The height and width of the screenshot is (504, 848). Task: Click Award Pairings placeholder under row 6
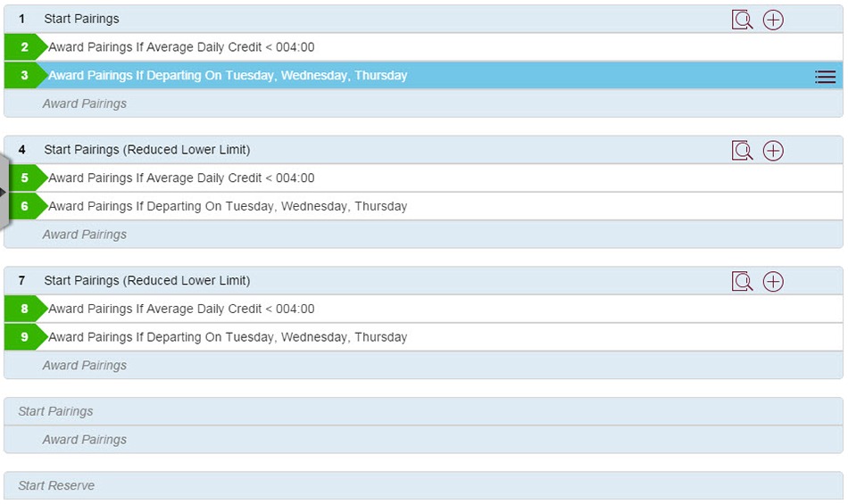[x=423, y=234]
